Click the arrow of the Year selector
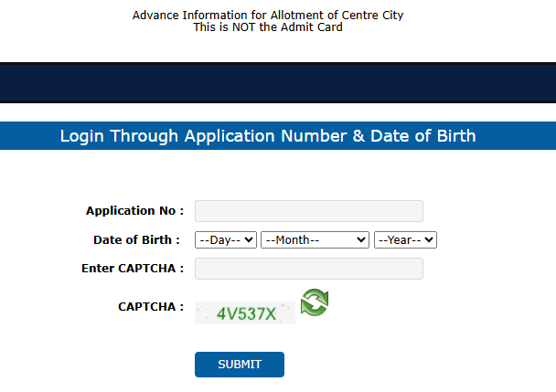 coord(430,239)
